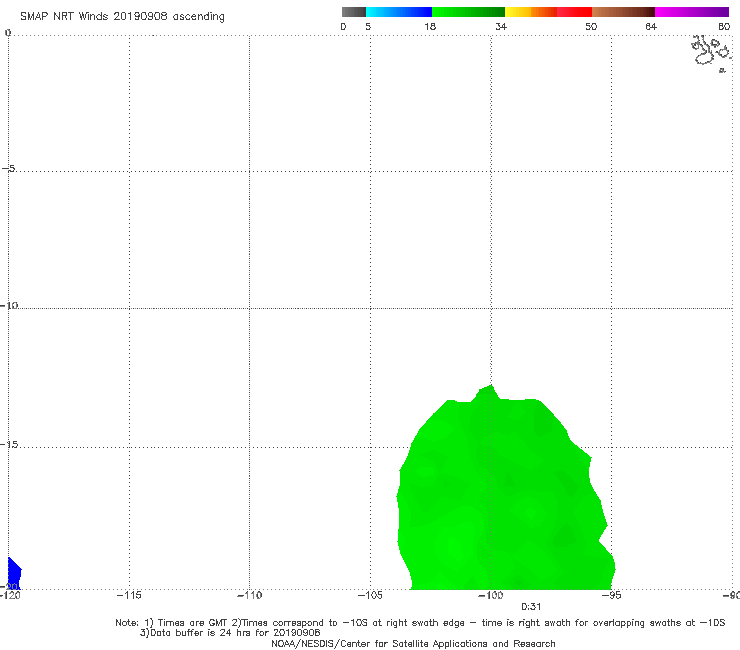This screenshot has height=650, width=740.
Task: Click the 'NOAA/NESDIS/Center for Satellite Applications and Research' credit
Action: point(413,644)
